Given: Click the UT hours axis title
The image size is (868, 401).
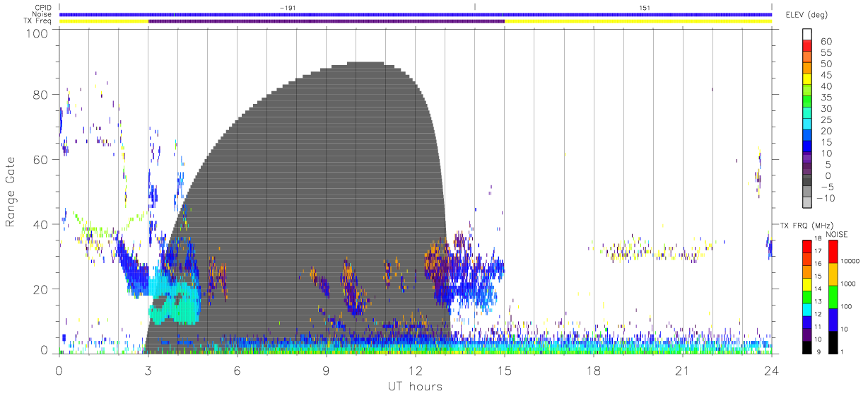Looking at the screenshot, I should pos(414,386).
